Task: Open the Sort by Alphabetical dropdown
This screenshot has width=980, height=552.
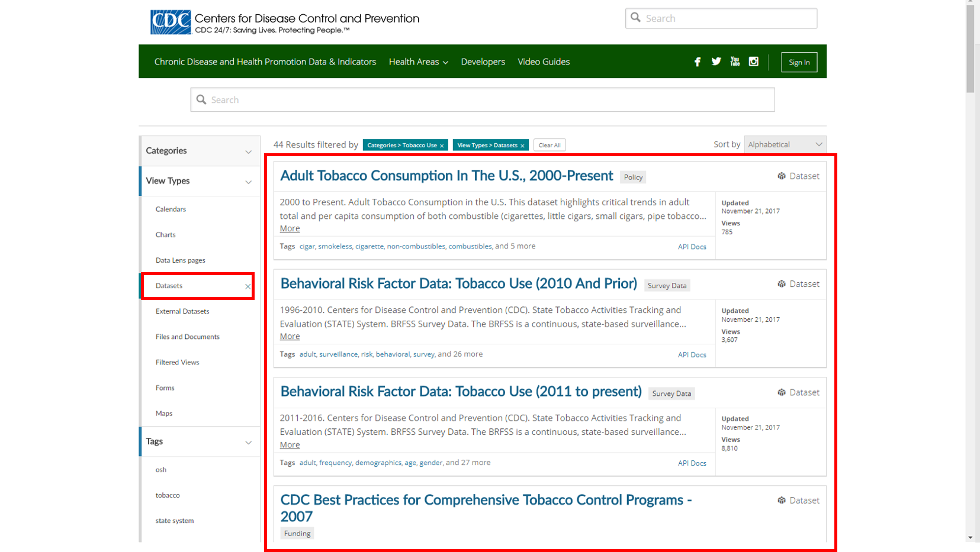Action: click(x=785, y=144)
